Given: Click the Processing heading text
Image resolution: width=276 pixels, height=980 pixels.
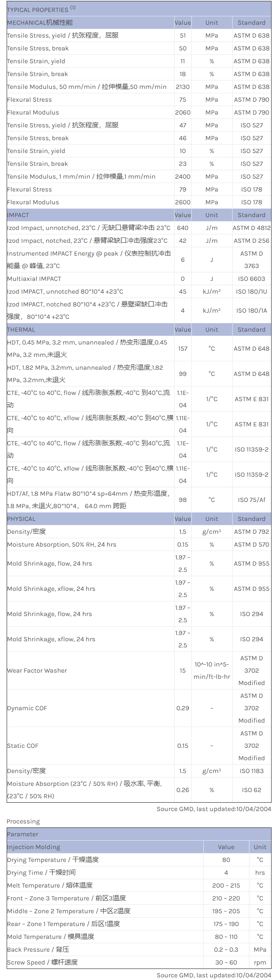Looking at the screenshot, I should pos(23,821).
